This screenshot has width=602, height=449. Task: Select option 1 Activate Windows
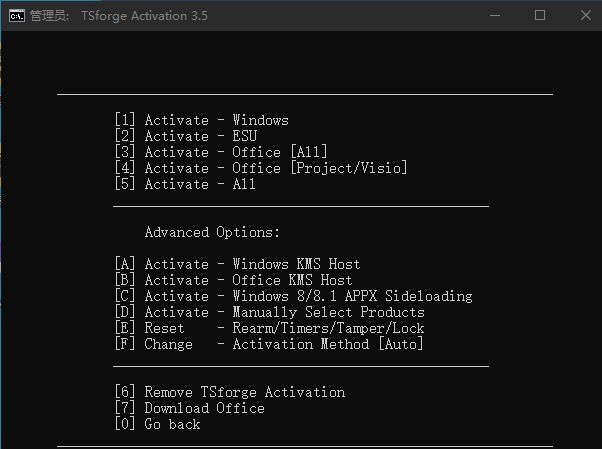click(202, 120)
